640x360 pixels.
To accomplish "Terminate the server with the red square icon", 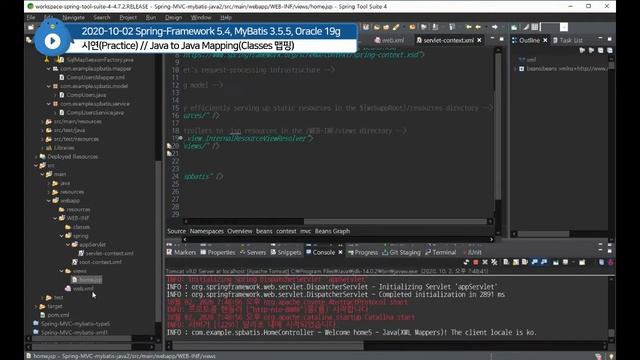I will [x=476, y=262].
